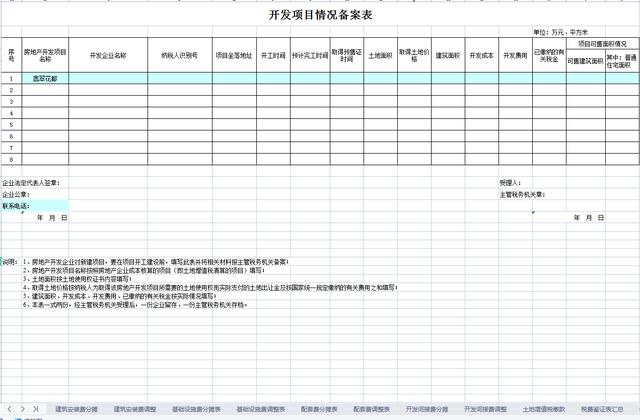The width and height of the screenshot is (640, 420).
Task: Select the title cell 开发项目情况备案表
Action: [x=320, y=15]
